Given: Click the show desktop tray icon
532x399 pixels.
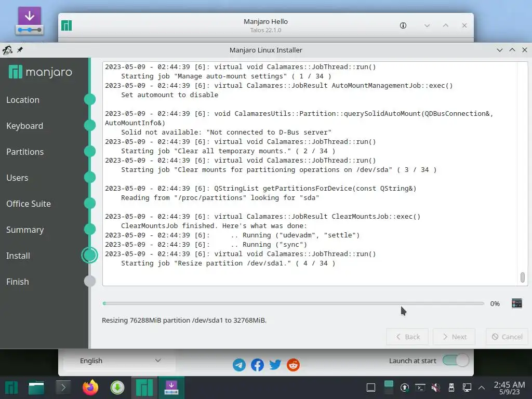Looking at the screenshot, I should coord(371,388).
